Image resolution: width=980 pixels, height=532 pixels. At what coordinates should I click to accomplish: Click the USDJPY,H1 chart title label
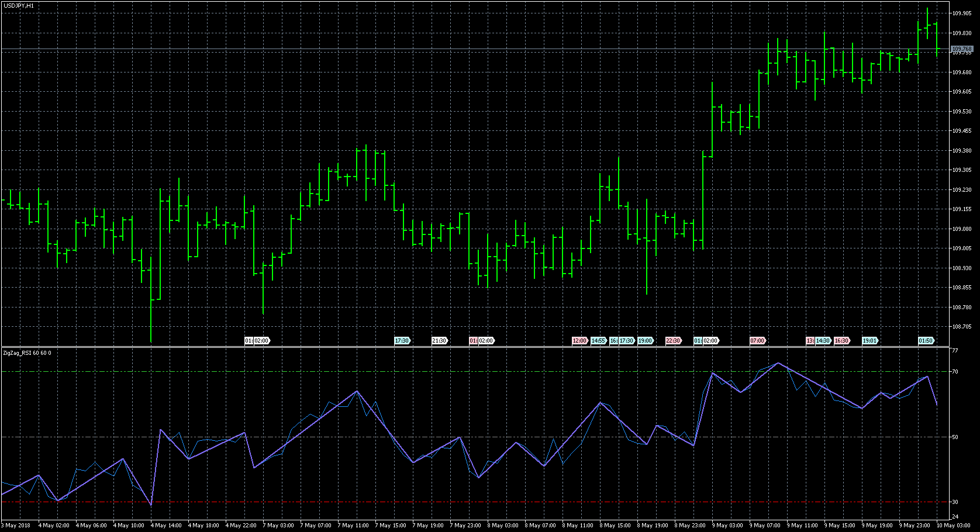[18, 5]
